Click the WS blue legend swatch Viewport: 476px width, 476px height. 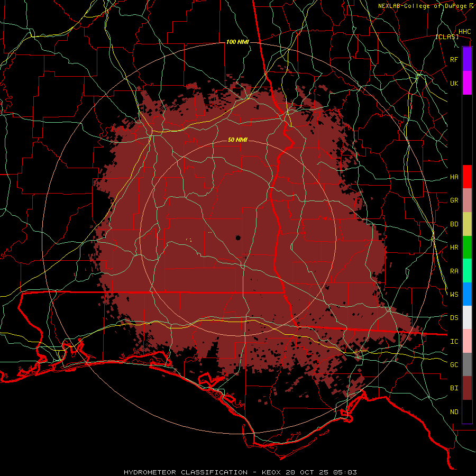(467, 294)
